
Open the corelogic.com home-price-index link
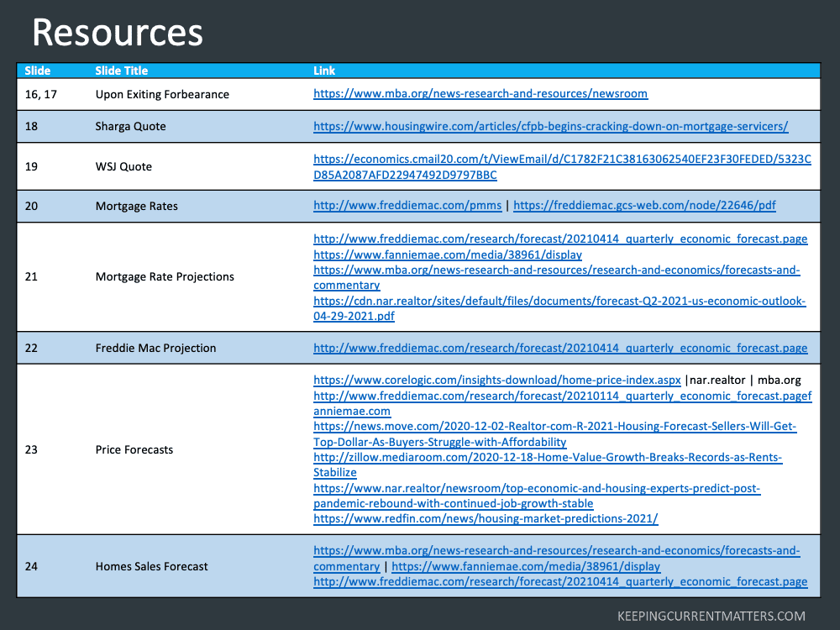pyautogui.click(x=497, y=381)
